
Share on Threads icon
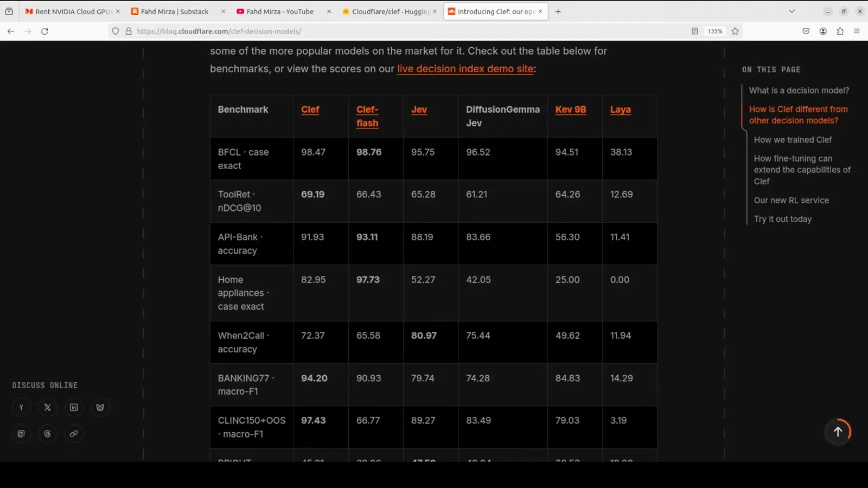coord(48,434)
